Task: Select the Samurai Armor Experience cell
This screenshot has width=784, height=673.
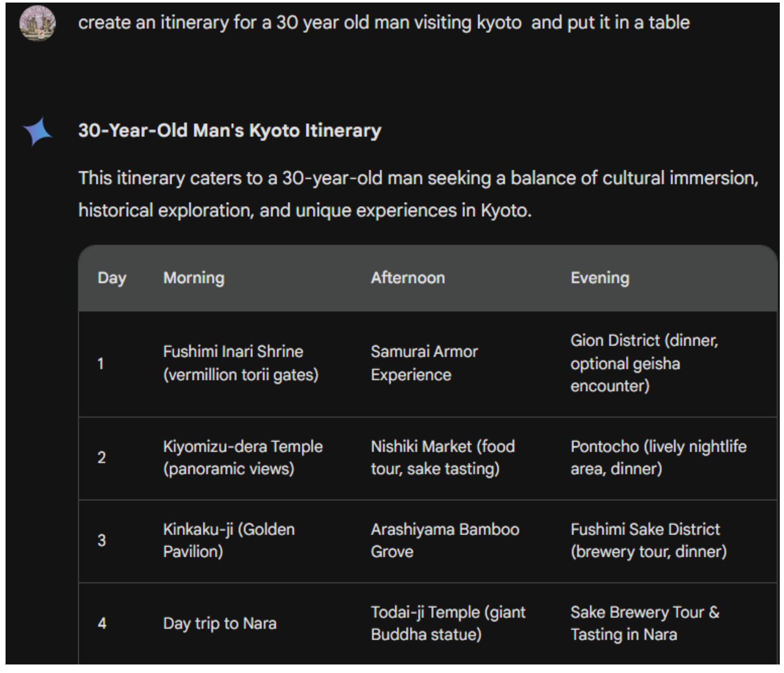Action: [424, 363]
